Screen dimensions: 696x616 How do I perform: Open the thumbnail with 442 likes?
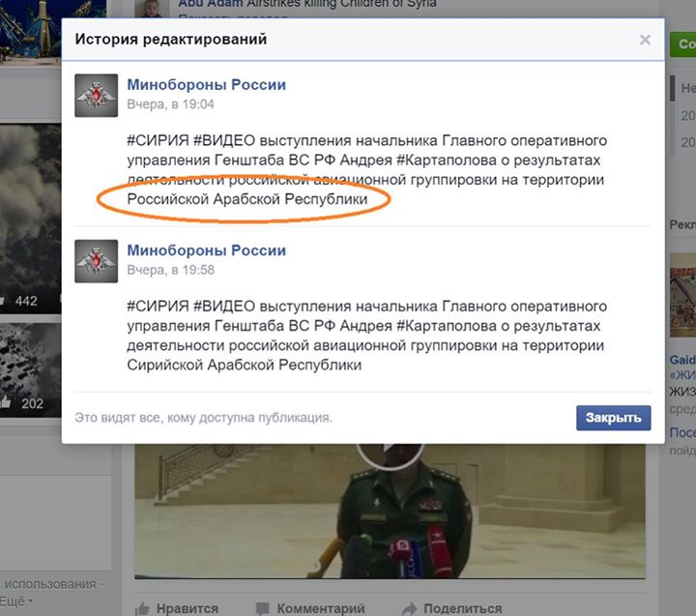pyautogui.click(x=31, y=219)
